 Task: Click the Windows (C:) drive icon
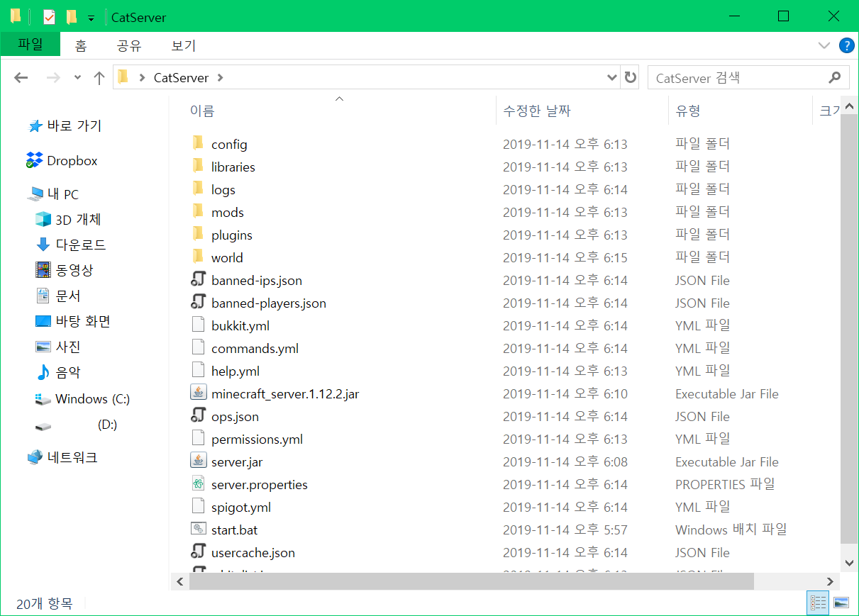(43, 399)
